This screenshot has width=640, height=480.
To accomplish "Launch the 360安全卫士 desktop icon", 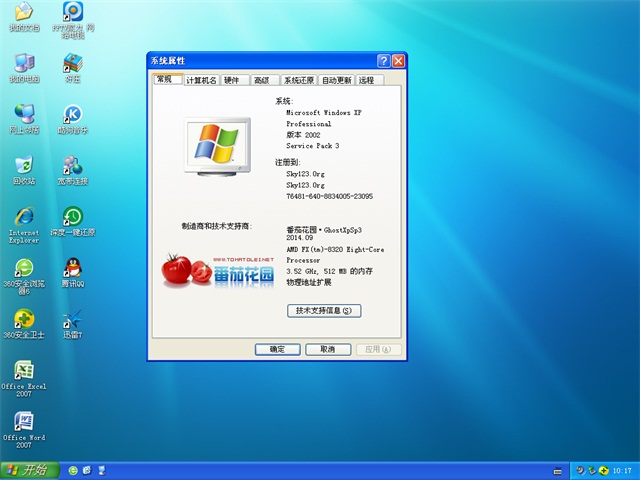I will (x=24, y=320).
